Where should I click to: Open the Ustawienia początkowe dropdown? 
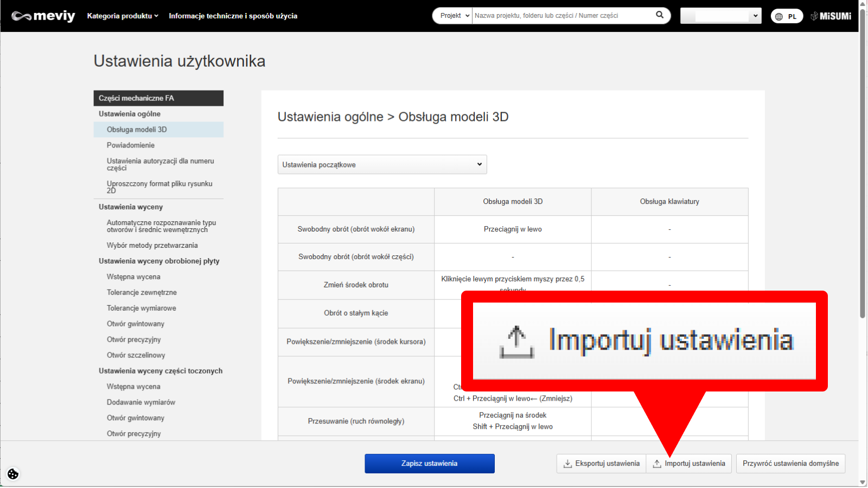click(x=382, y=165)
